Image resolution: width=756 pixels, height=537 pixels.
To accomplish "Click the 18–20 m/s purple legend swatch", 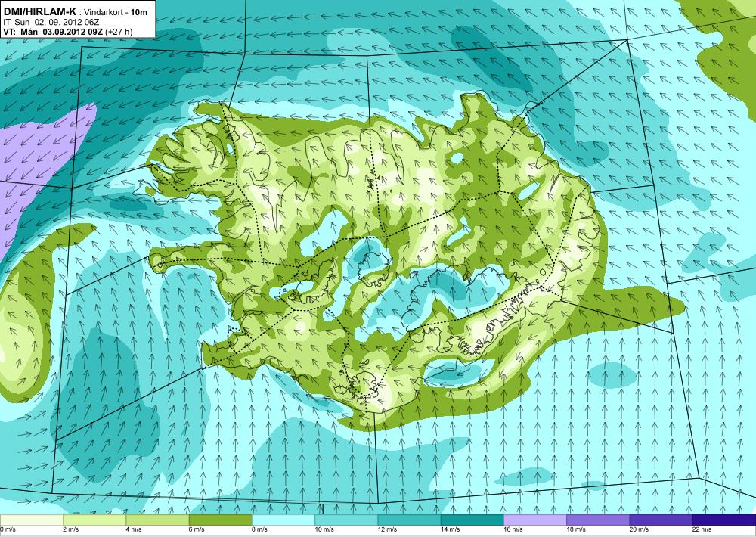I will click(x=598, y=520).
